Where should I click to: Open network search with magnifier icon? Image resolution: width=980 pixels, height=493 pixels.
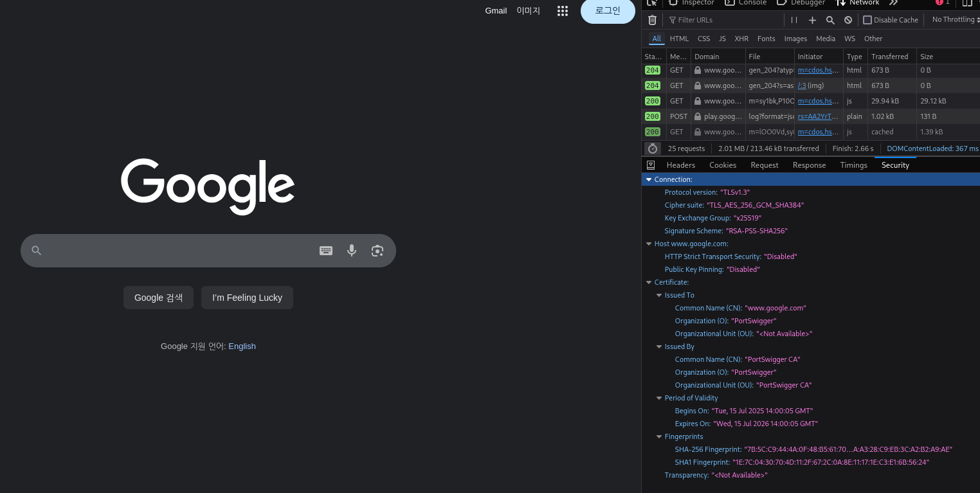[830, 20]
